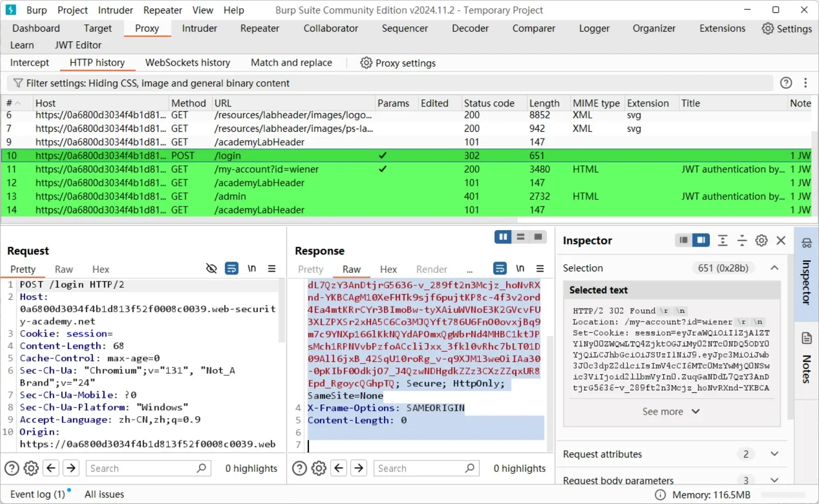The height and width of the screenshot is (504, 819).
Task: Collapse the Inspector Selection section
Action: pos(775,268)
